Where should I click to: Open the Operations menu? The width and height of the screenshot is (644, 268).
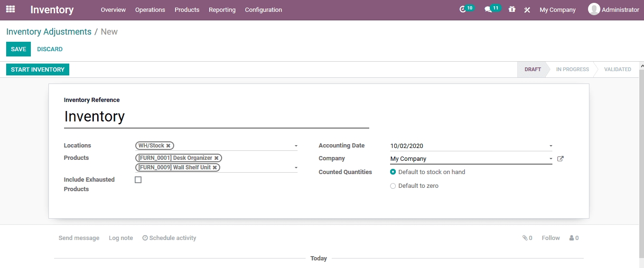pos(150,10)
